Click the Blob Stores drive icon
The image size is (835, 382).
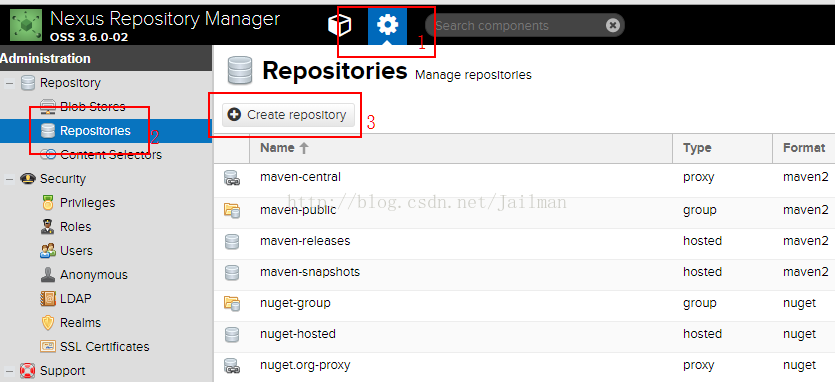tap(48, 107)
